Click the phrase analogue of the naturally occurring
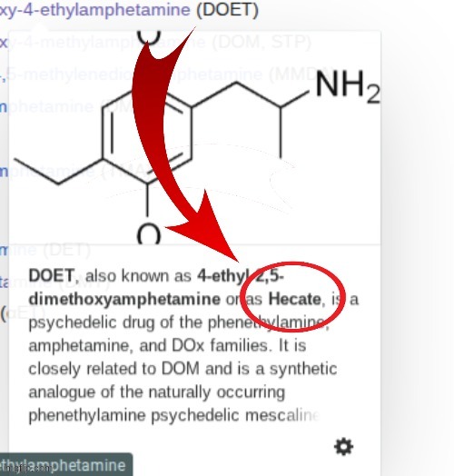The image size is (454, 476). point(156,392)
